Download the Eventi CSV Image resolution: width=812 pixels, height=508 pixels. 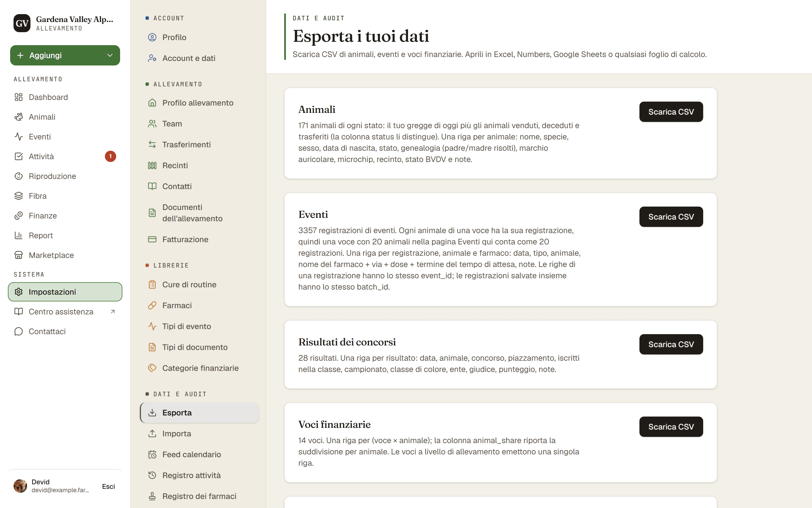pyautogui.click(x=671, y=217)
